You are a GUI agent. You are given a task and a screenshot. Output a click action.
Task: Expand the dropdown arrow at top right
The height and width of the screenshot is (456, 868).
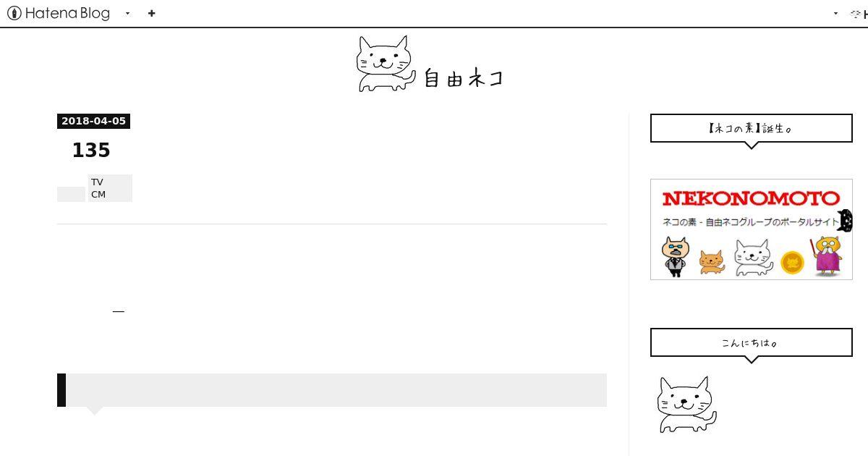836,13
